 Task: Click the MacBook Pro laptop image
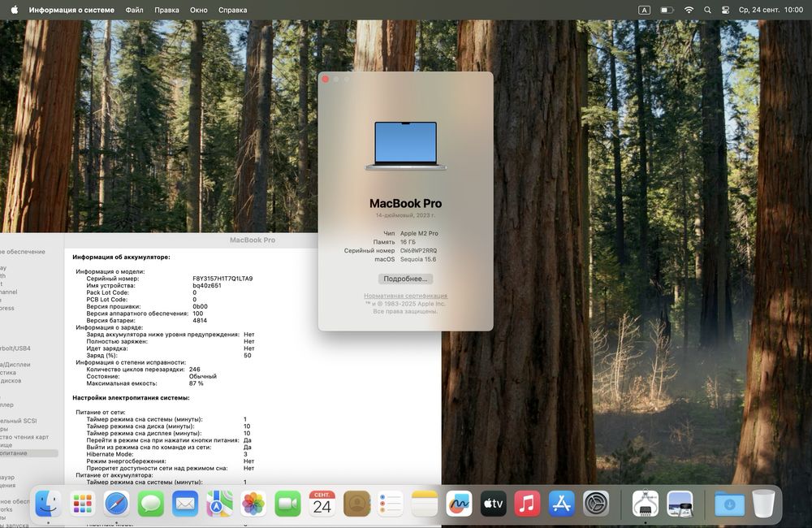[405, 145]
